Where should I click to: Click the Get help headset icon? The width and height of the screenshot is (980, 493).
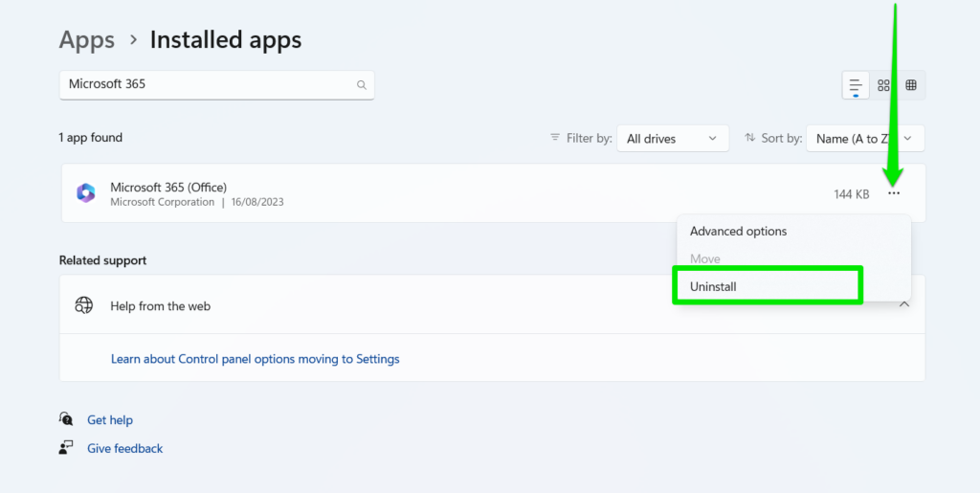click(x=66, y=419)
